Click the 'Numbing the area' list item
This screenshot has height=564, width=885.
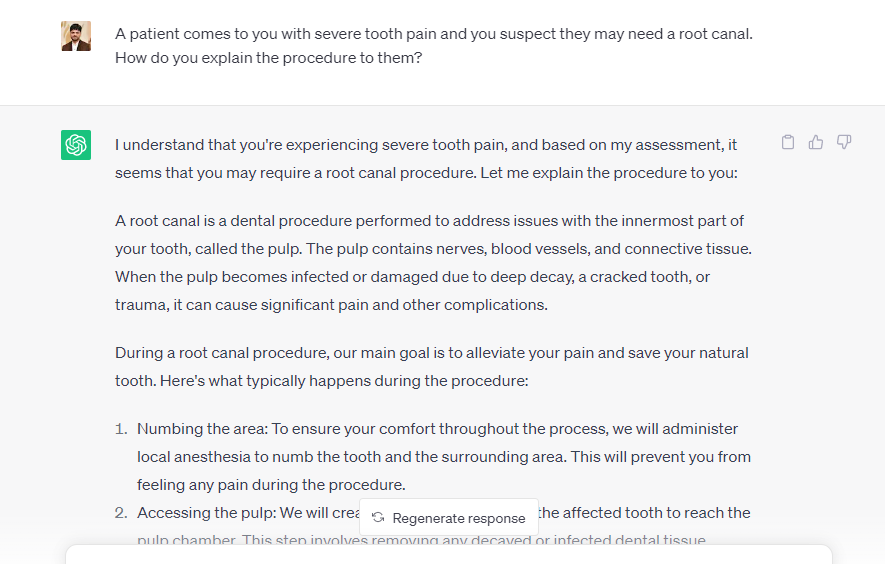click(444, 456)
